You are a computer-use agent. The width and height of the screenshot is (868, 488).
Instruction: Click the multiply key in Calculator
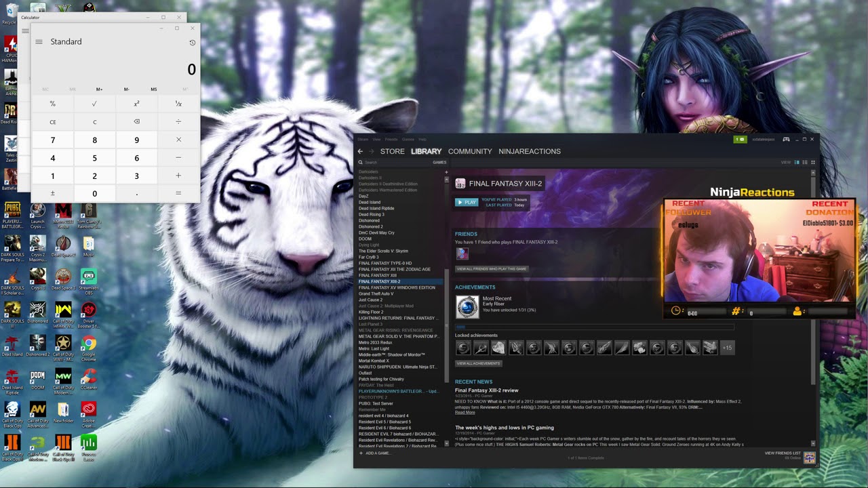click(178, 140)
